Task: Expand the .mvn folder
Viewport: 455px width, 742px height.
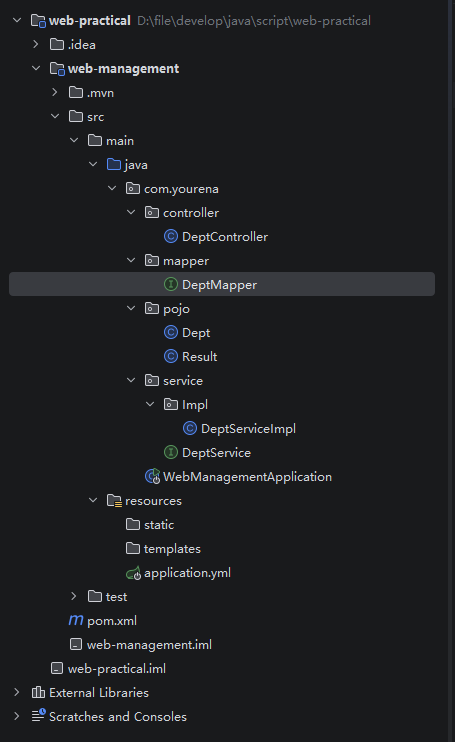Action: pos(55,92)
